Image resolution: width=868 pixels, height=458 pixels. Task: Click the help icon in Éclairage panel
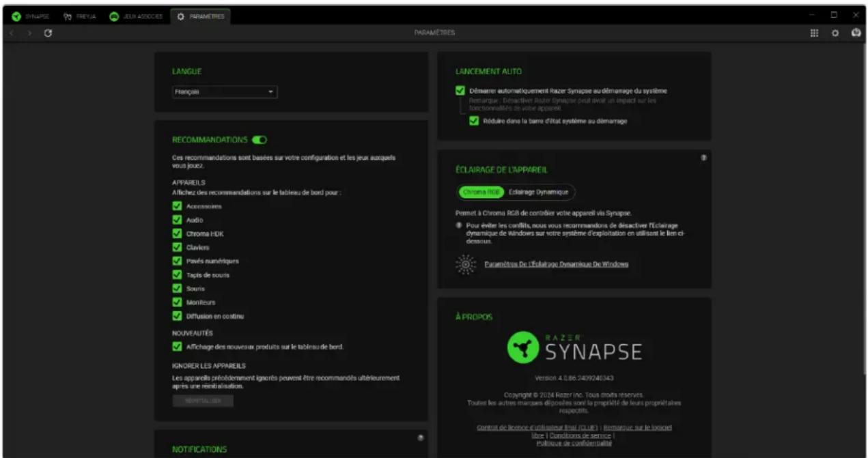pos(703,158)
